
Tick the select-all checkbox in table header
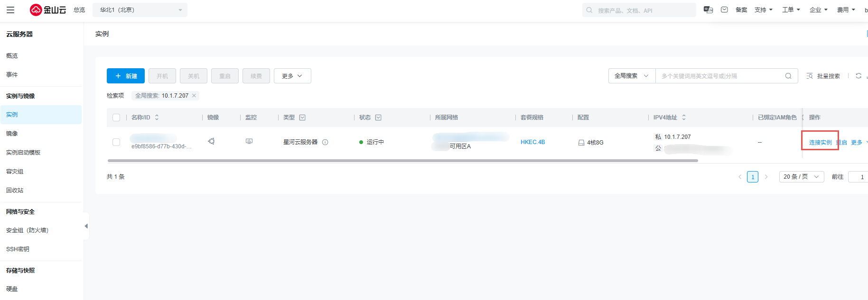click(116, 118)
